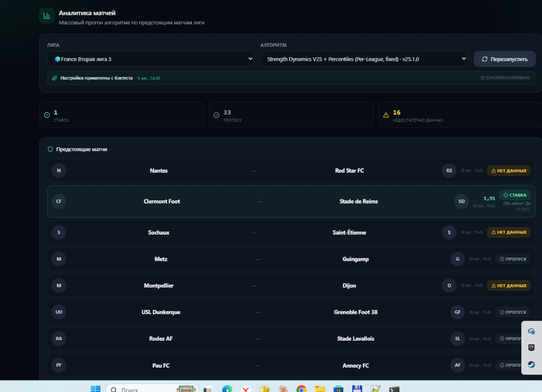Screen dimensions: 542x392
Task: Click the Nantes team name
Action: pos(159,171)
